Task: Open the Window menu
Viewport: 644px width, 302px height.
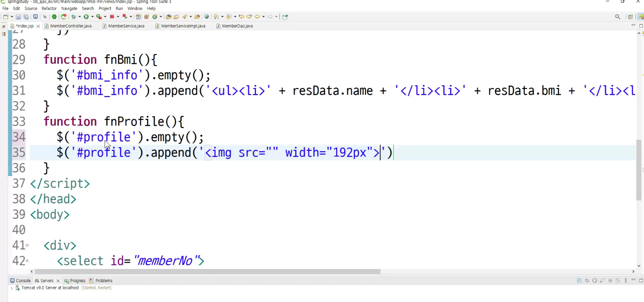Action: 135,8
